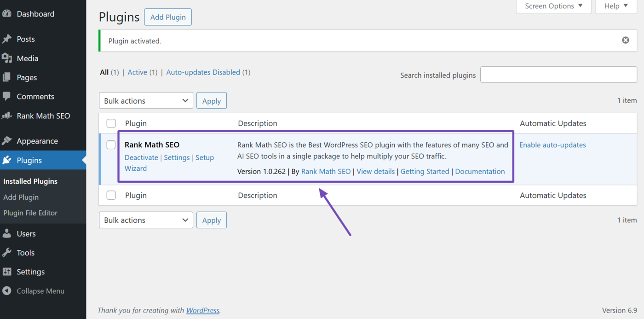Filter by All plugins
The height and width of the screenshot is (319, 644).
click(104, 72)
